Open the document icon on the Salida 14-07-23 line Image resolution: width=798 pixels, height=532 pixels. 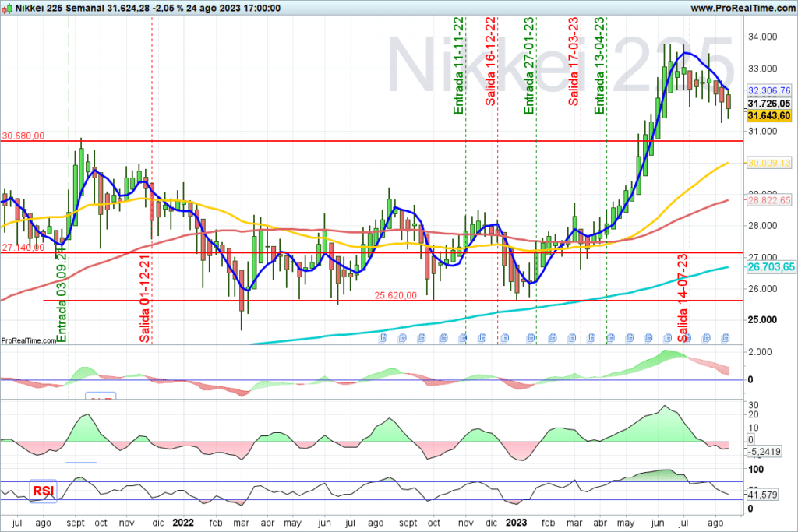click(687, 338)
